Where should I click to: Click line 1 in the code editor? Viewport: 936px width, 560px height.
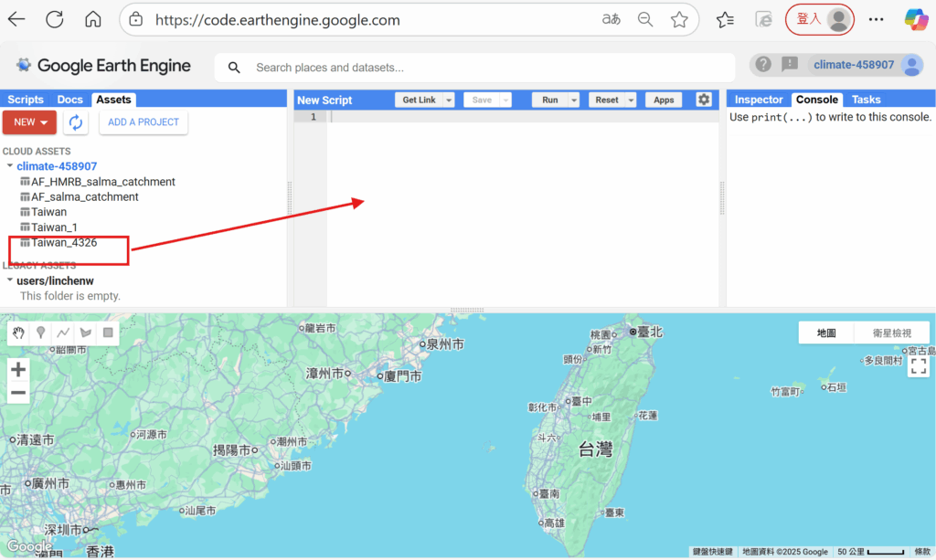[524, 117]
